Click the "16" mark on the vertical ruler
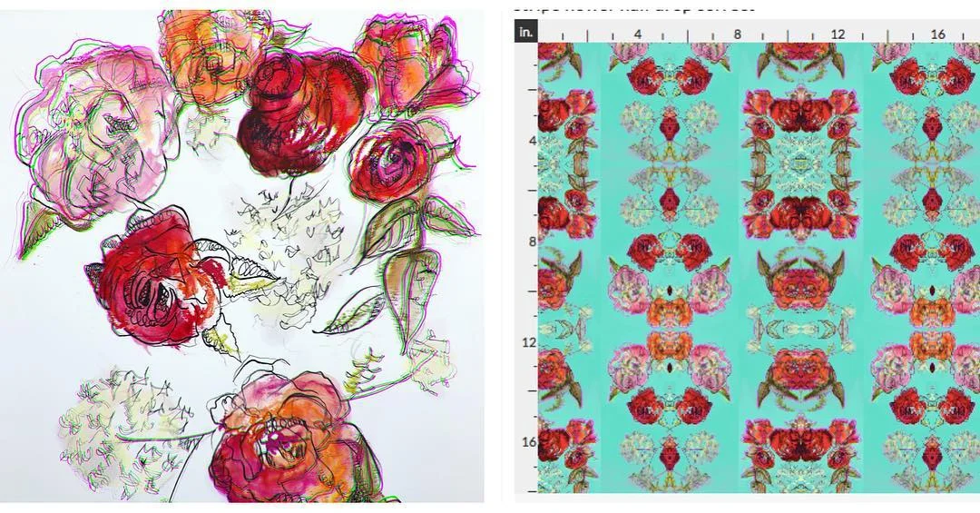Screen dimensions: 980x513 tap(529, 442)
